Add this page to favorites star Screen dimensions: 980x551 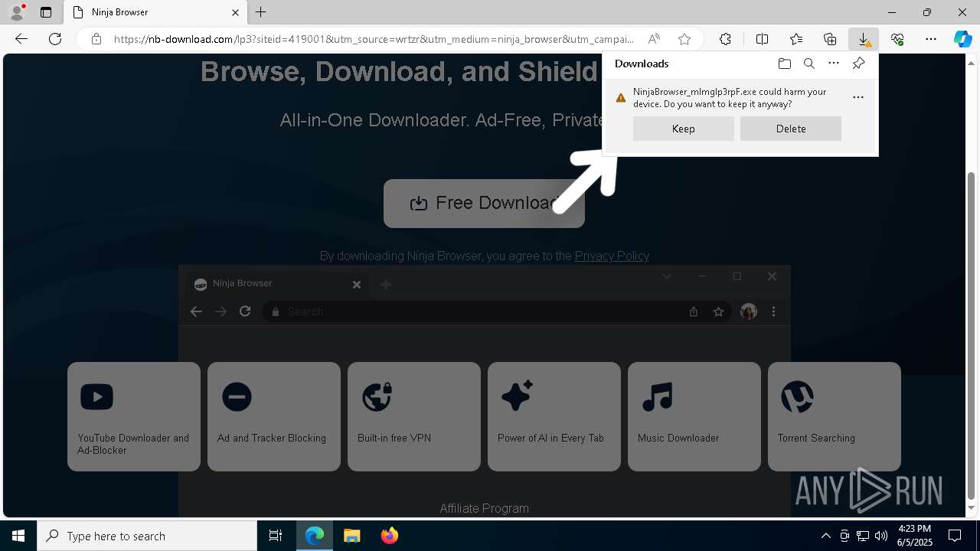(684, 39)
